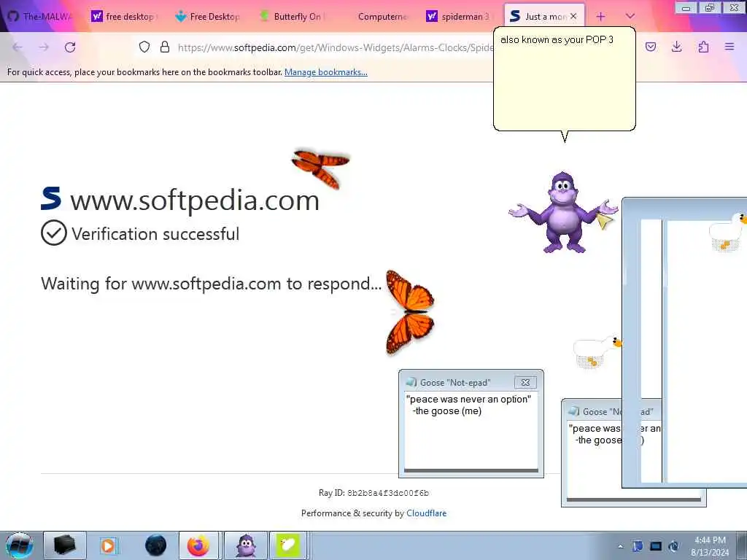Click the goose walking near the notepads
The height and width of the screenshot is (560, 747).
[597, 351]
